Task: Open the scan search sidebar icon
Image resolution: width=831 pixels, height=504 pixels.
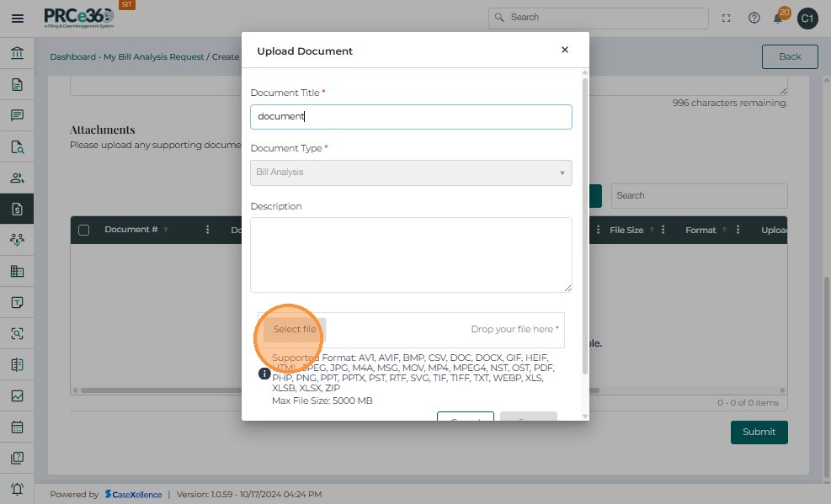Action: 17,333
